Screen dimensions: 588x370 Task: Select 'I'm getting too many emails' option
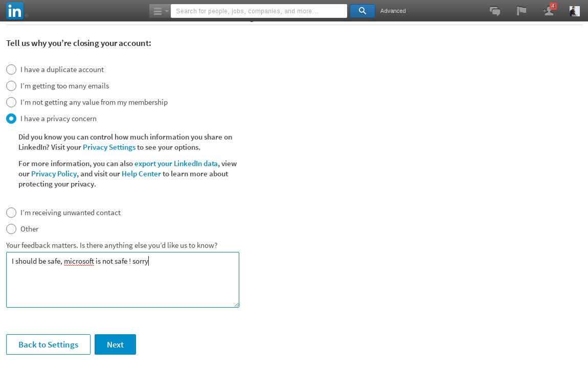point(11,86)
